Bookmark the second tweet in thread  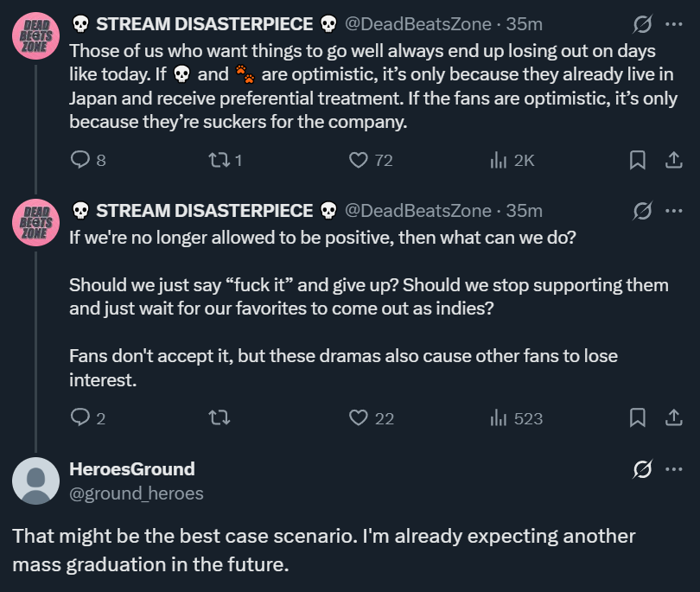(x=638, y=418)
